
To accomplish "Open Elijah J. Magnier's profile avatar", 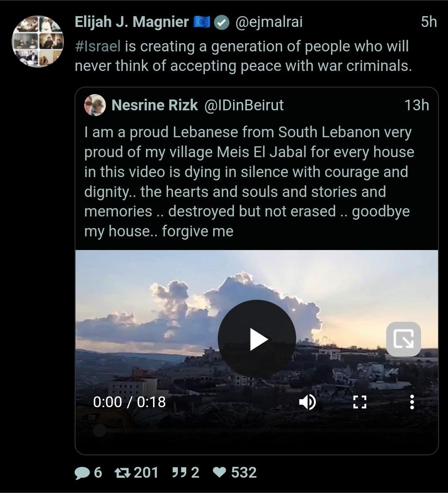I will tap(37, 41).
